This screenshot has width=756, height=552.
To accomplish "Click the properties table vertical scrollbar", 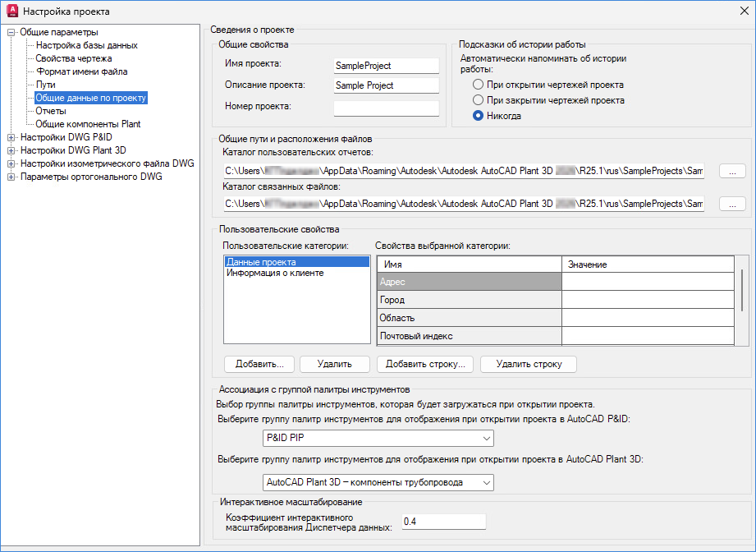I will pos(741,291).
